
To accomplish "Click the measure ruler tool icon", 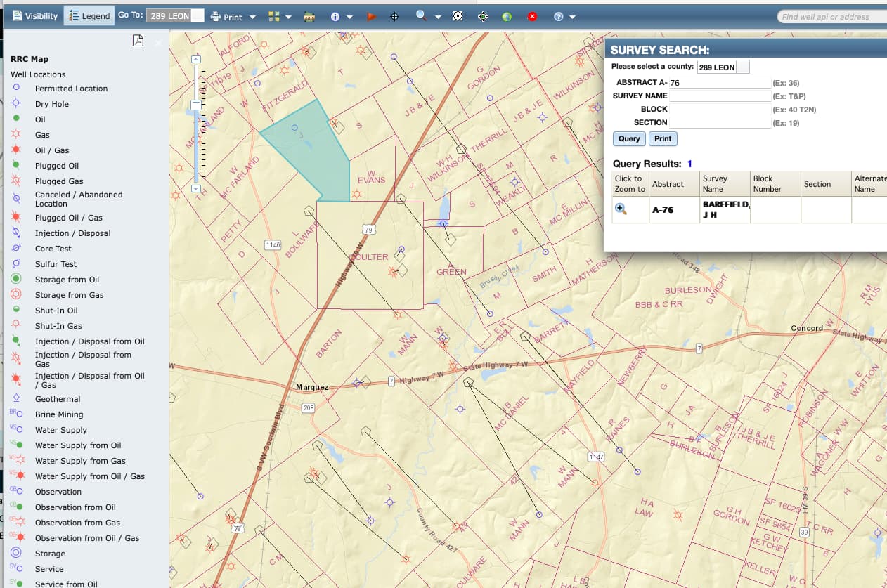I will 309,16.
